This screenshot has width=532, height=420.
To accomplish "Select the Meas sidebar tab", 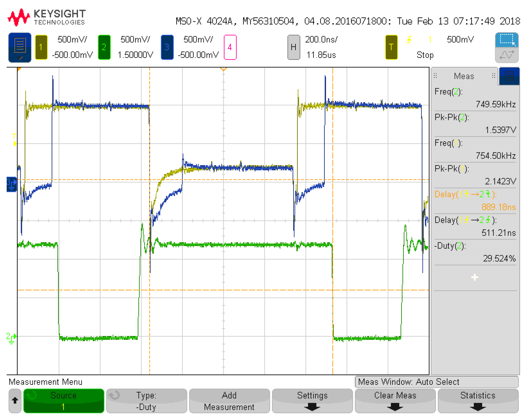I will pyautogui.click(x=464, y=76).
